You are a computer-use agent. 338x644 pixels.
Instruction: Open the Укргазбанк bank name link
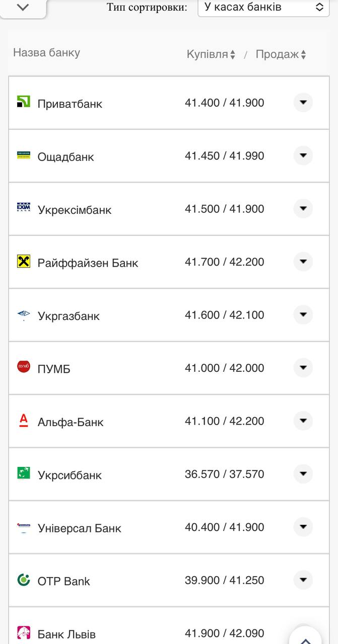coord(69,316)
